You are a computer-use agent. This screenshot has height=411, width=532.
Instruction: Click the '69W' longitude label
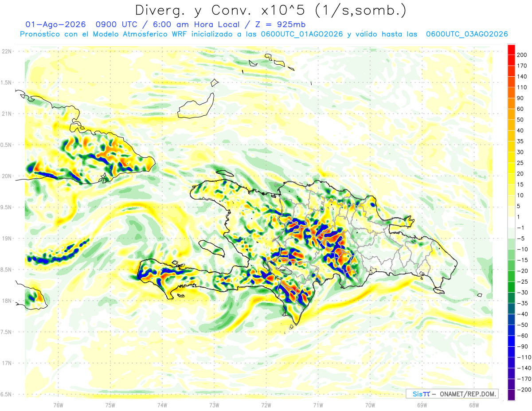(x=422, y=405)
